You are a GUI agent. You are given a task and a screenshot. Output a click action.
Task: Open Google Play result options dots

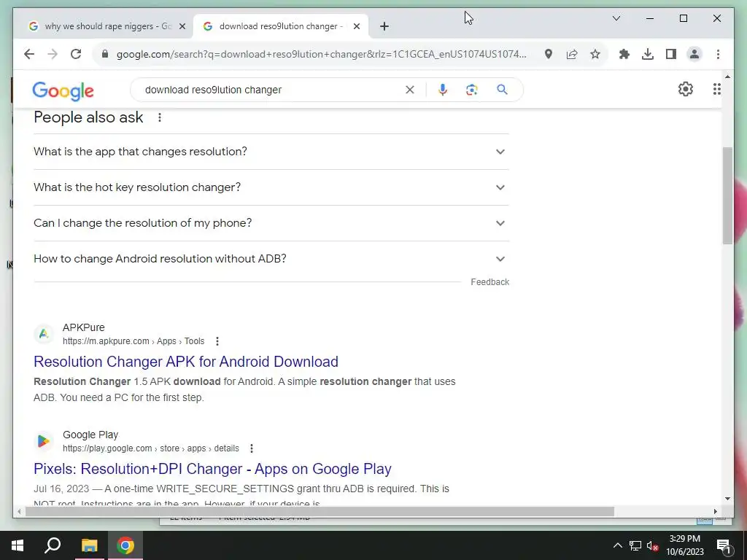coord(252,448)
